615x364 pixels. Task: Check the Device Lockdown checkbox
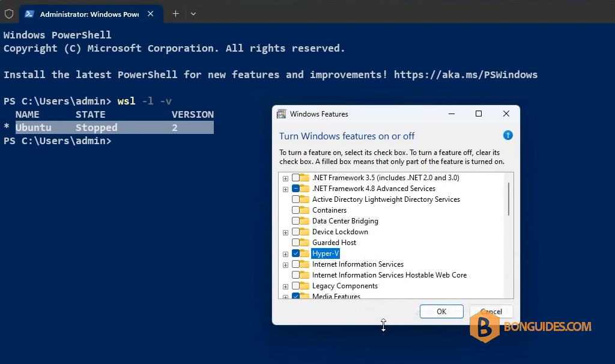coord(295,231)
